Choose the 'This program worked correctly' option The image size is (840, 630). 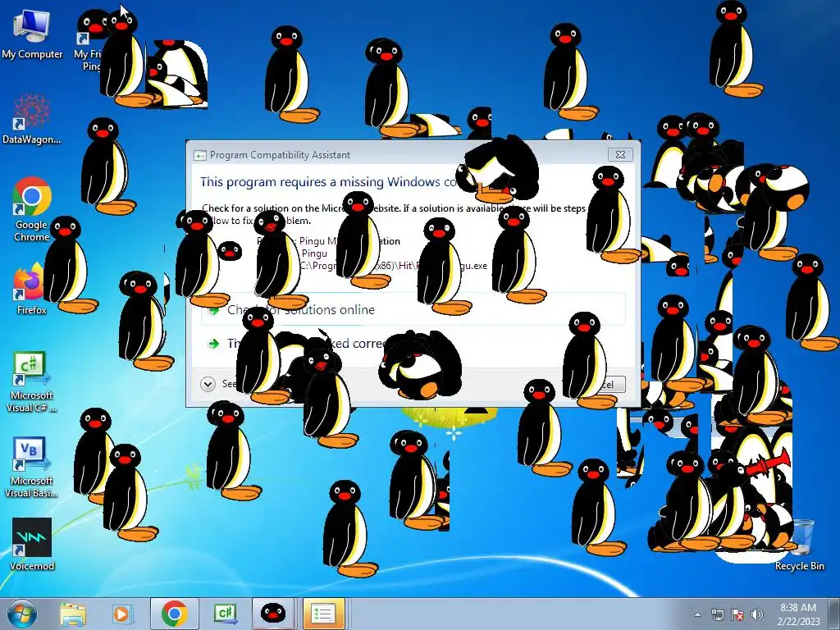413,344
